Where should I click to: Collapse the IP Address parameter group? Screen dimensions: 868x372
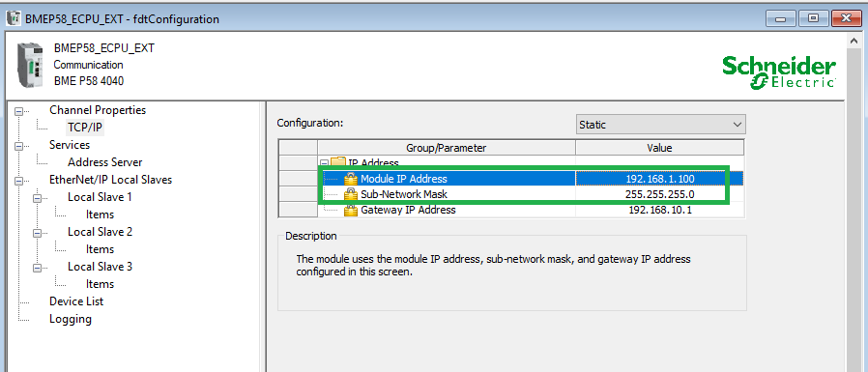point(325,163)
